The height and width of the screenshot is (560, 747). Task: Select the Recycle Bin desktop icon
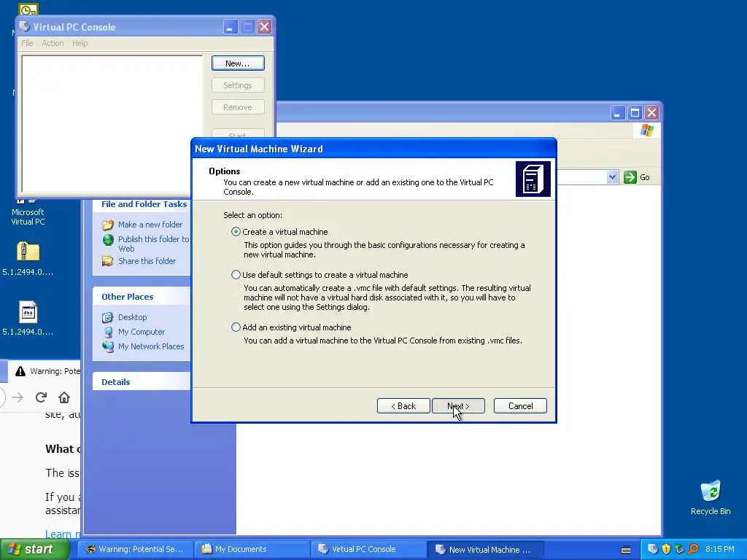click(711, 497)
